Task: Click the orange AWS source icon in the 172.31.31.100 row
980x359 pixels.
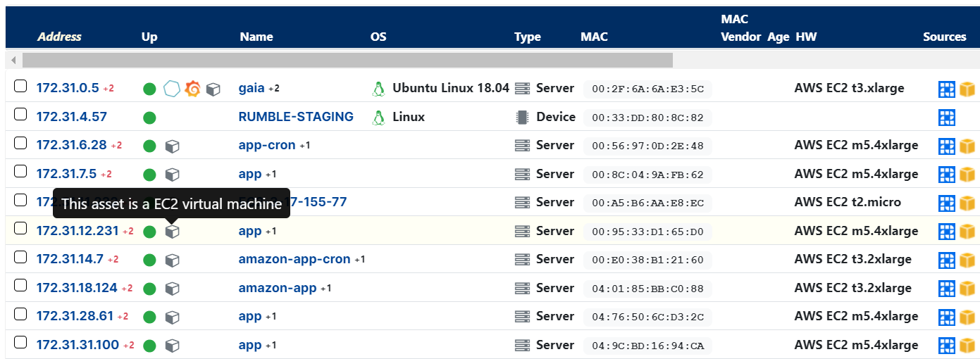Action: (x=967, y=346)
